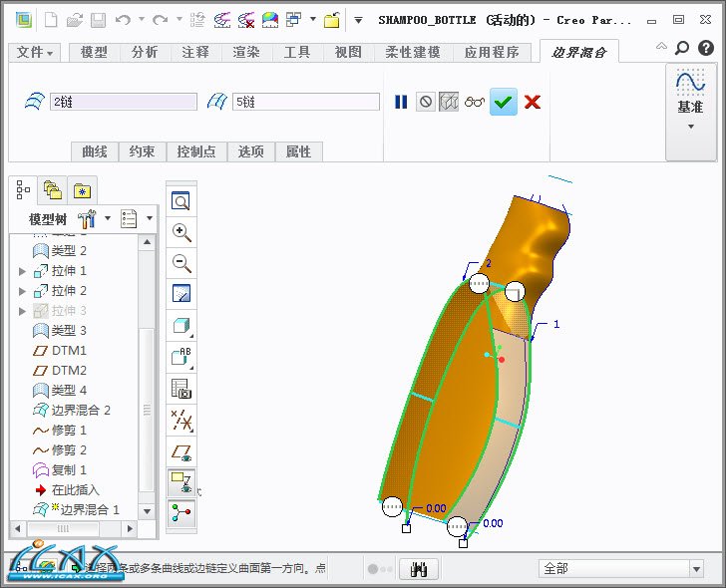
Task: Cancel the feature with the red X
Action: pos(533,102)
